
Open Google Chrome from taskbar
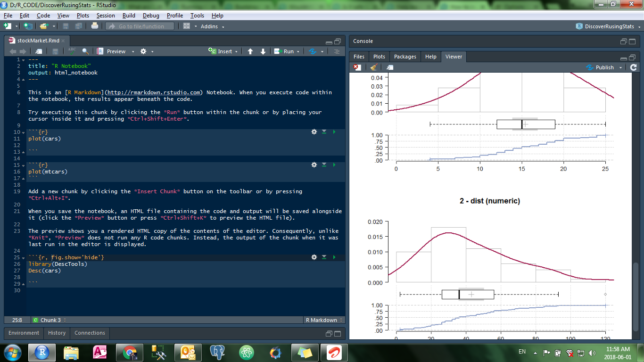(130, 352)
